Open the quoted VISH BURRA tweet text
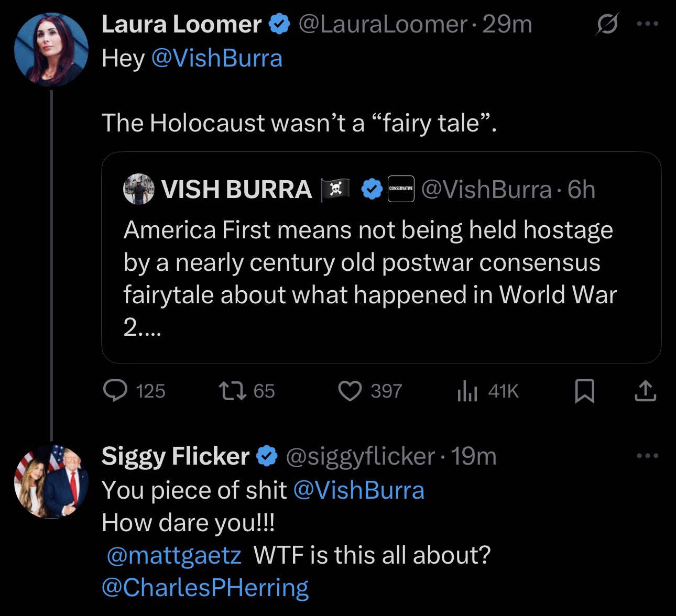 pos(370,279)
